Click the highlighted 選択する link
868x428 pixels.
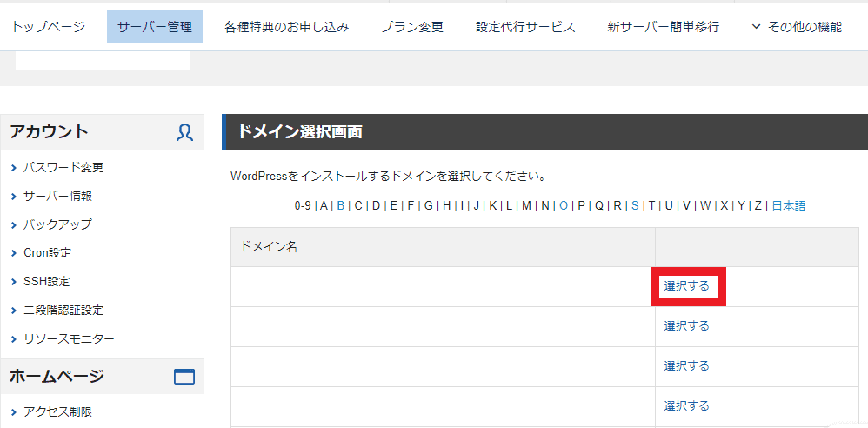pyautogui.click(x=686, y=286)
